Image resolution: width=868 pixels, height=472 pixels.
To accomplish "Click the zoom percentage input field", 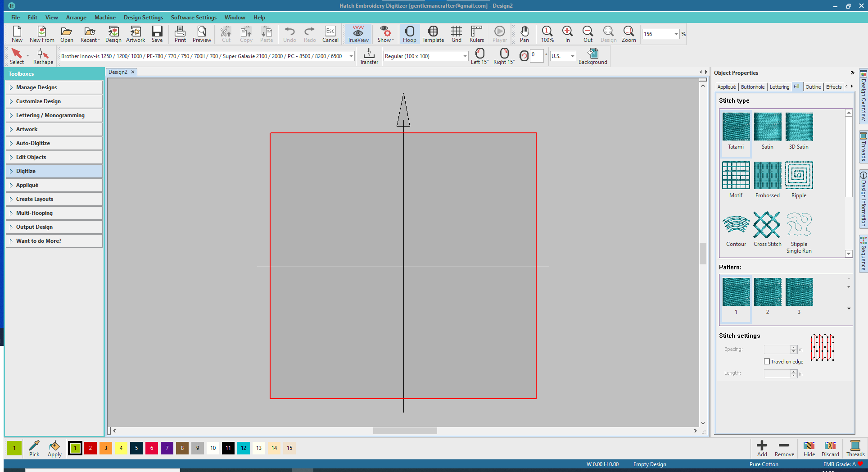I will coord(657,34).
